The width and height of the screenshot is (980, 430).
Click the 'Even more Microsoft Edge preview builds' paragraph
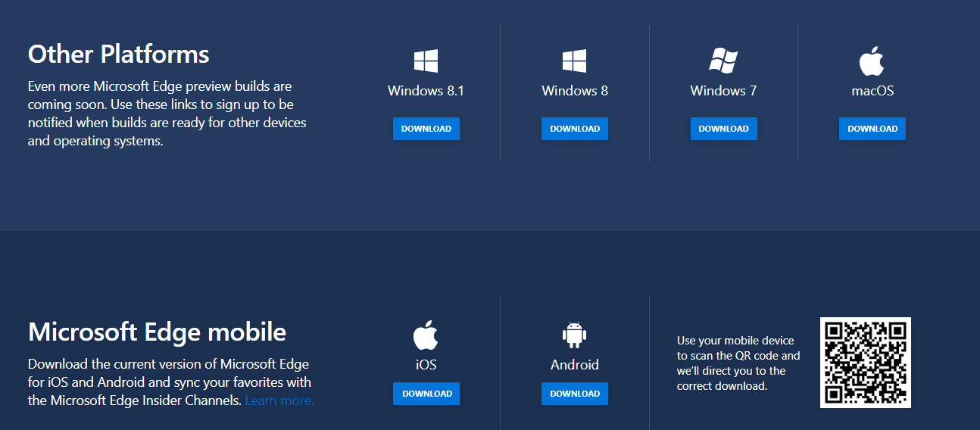167,114
